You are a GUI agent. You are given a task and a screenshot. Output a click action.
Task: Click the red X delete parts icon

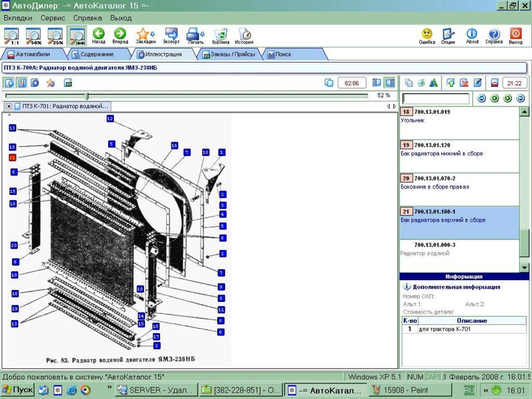click(464, 83)
